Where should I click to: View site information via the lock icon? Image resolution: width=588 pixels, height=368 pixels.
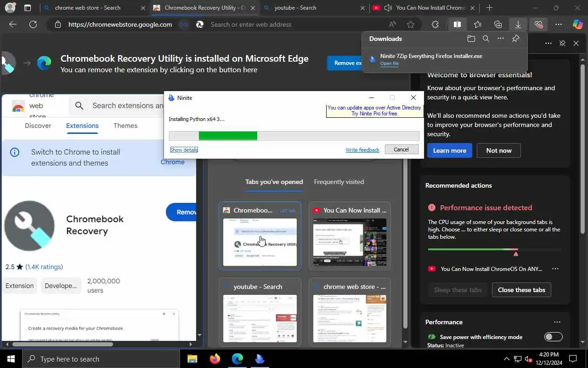click(x=58, y=24)
